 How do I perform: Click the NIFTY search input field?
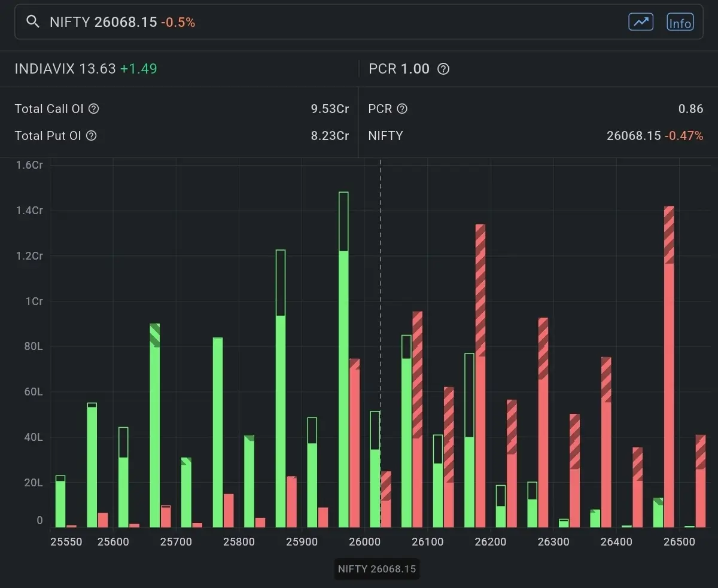pos(239,22)
